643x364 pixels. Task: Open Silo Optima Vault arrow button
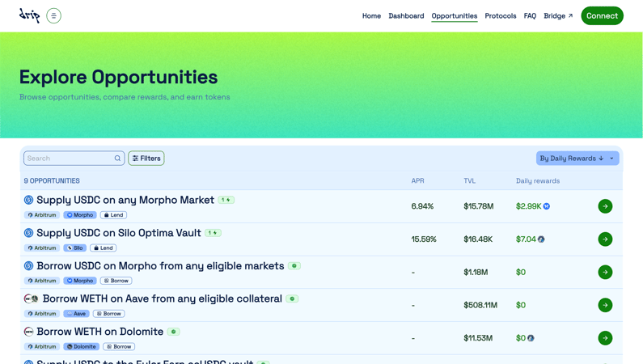pyautogui.click(x=605, y=239)
